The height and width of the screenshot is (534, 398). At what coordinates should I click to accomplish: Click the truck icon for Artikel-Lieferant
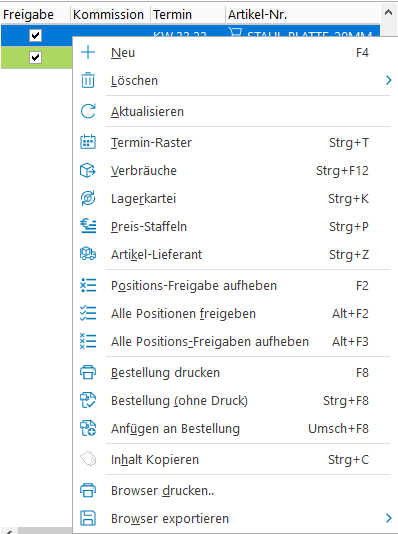(88, 254)
